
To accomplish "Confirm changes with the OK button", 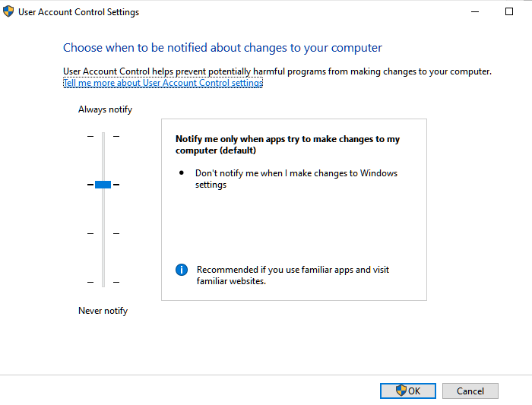I will click(x=408, y=391).
